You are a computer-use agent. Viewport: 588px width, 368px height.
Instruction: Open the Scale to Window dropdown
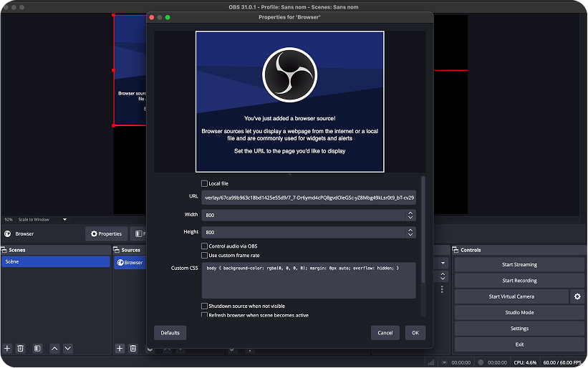click(43, 219)
